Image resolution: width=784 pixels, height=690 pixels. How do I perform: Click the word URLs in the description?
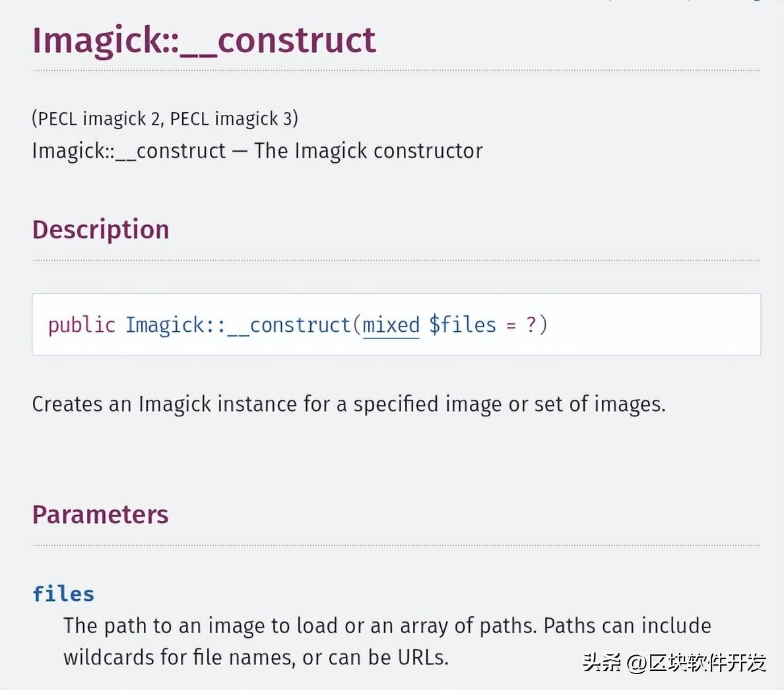pos(423,658)
